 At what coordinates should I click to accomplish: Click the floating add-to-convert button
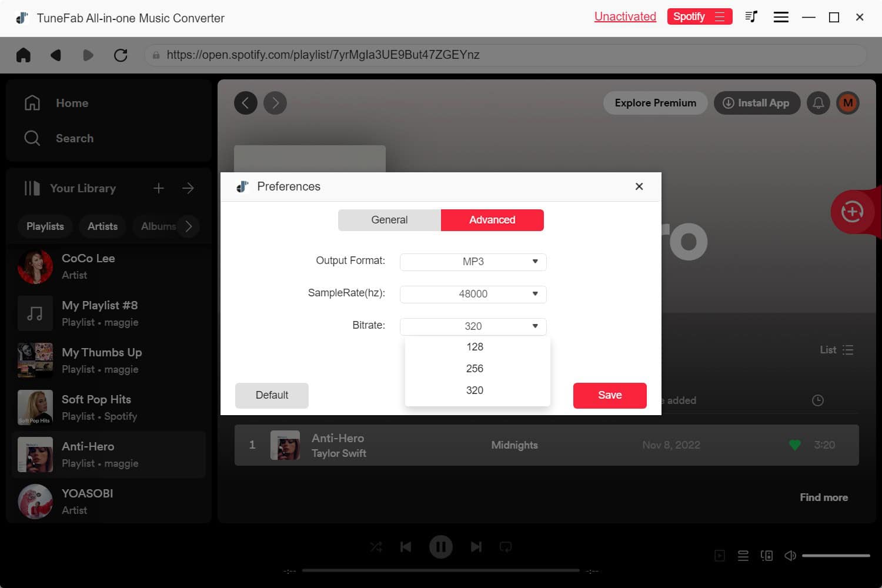[x=852, y=212]
